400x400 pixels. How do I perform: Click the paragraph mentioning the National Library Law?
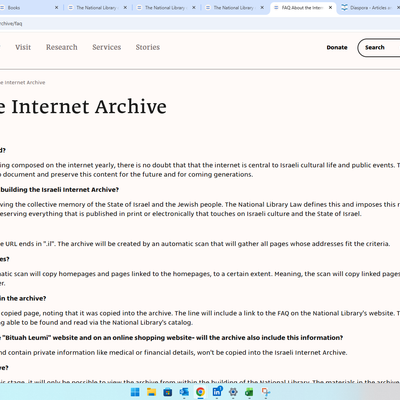[x=200, y=209]
